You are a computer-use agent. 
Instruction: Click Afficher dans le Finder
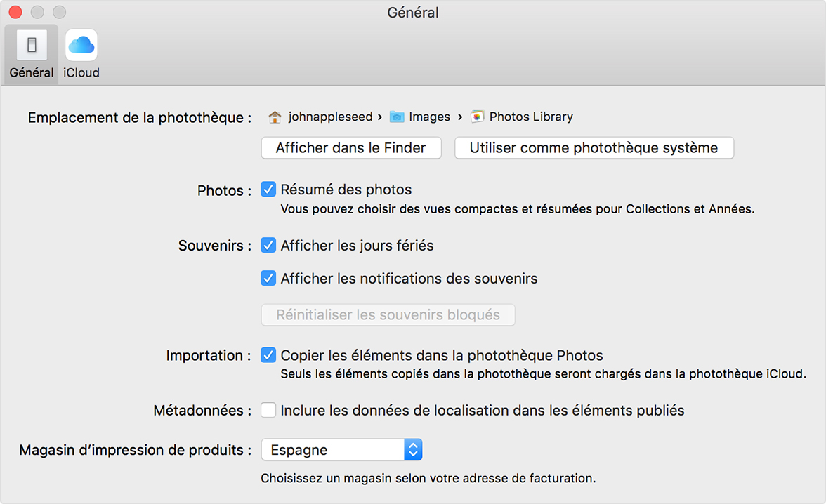tap(350, 148)
